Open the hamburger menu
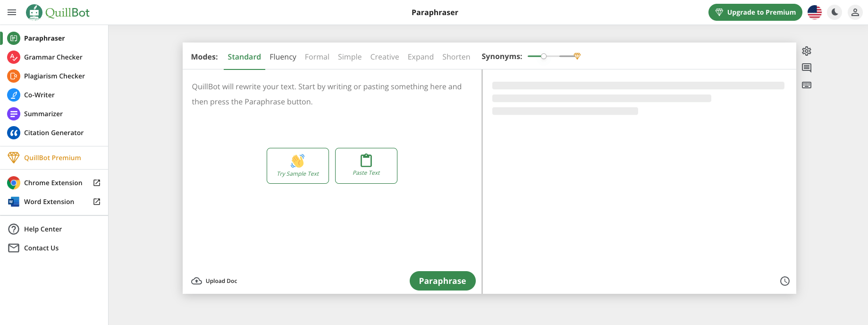868x325 pixels. [x=12, y=12]
